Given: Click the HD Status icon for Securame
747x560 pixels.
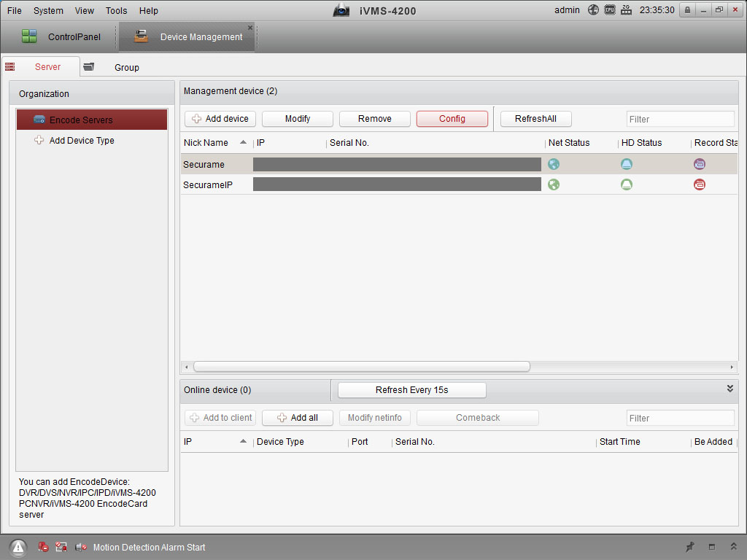Looking at the screenshot, I should tap(627, 164).
